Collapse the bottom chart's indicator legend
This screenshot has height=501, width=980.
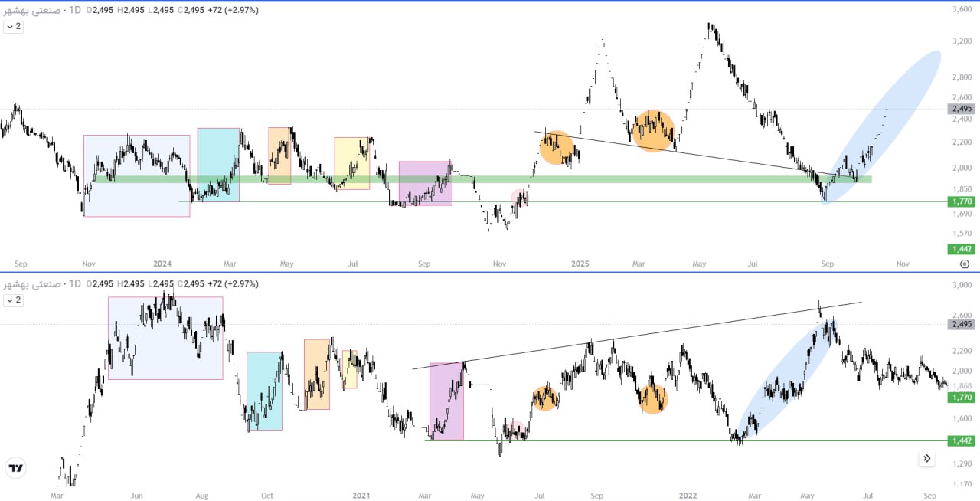(x=14, y=300)
